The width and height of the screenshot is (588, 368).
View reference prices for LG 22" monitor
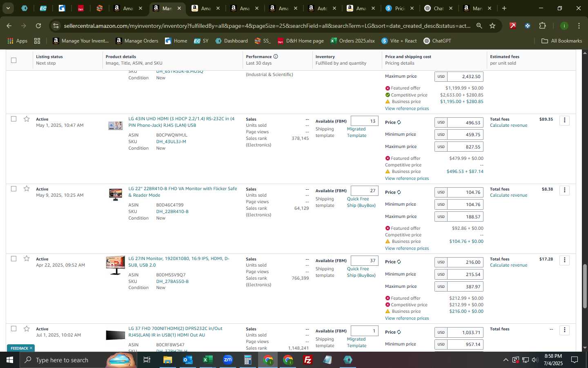coord(407,248)
